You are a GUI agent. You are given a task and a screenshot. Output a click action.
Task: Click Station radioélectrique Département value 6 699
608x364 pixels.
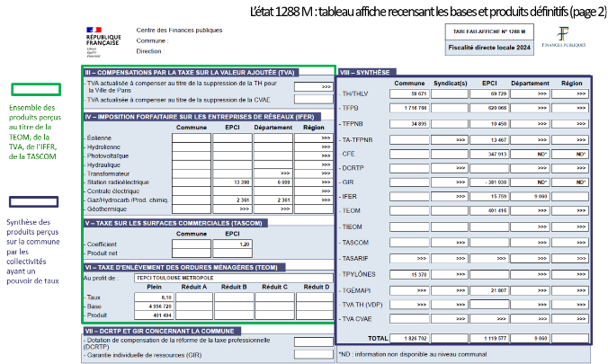click(x=273, y=182)
